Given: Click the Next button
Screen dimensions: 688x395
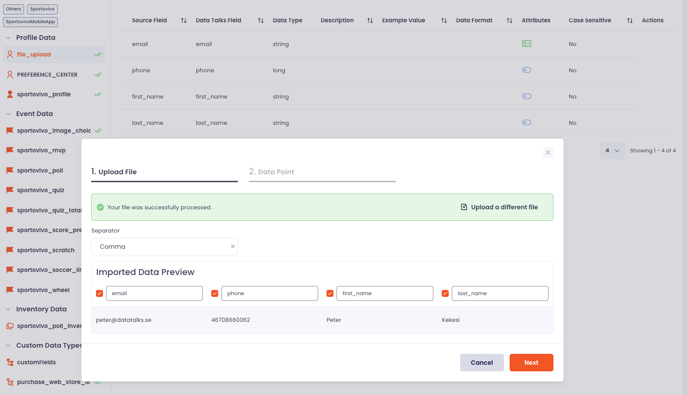Looking at the screenshot, I should pyautogui.click(x=531, y=363).
